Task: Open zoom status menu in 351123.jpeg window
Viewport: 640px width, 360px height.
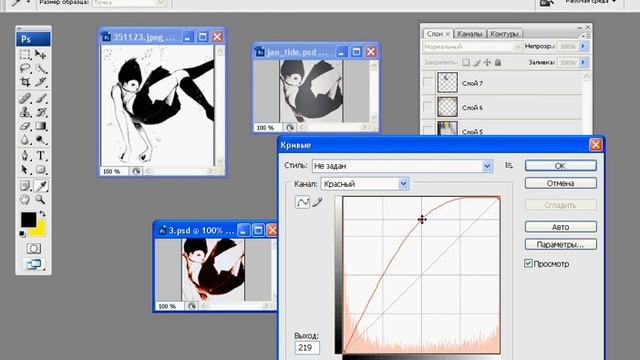Action: pyautogui.click(x=136, y=171)
